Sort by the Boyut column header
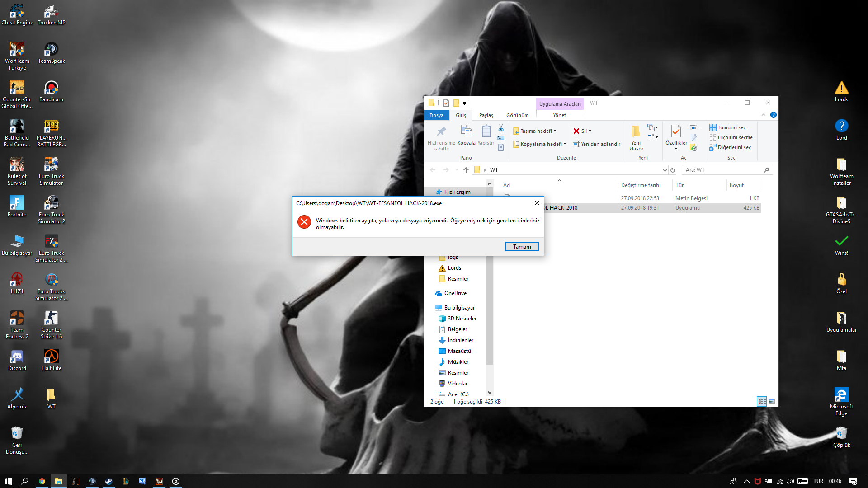This screenshot has width=868, height=488. 745,185
